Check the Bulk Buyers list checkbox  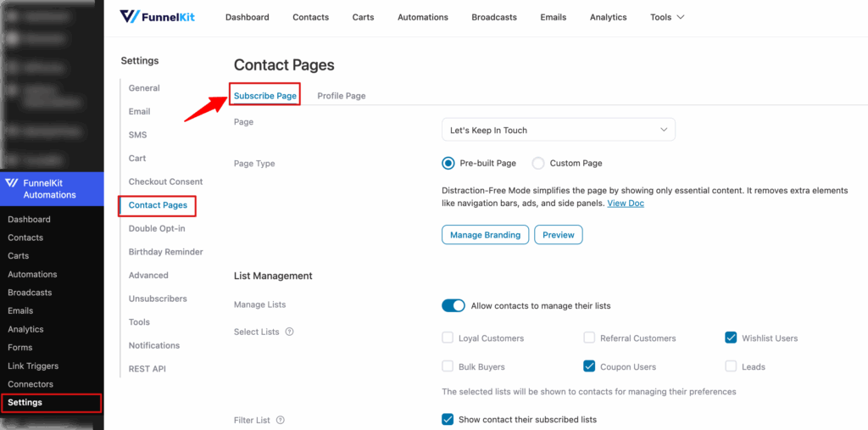click(448, 366)
